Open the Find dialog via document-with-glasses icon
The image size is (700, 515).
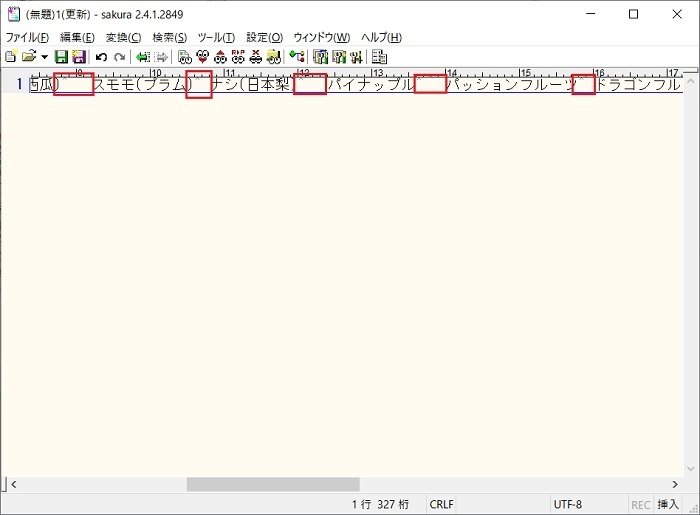click(x=184, y=57)
